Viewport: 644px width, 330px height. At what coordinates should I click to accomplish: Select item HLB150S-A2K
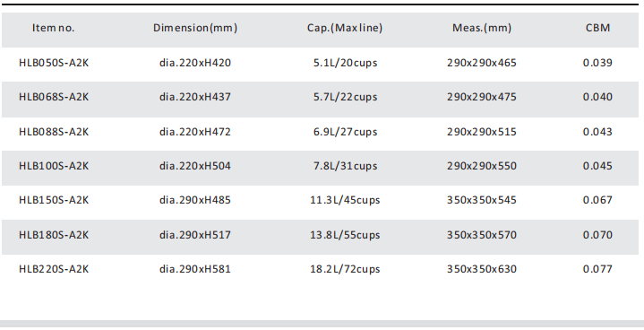pyautogui.click(x=54, y=200)
